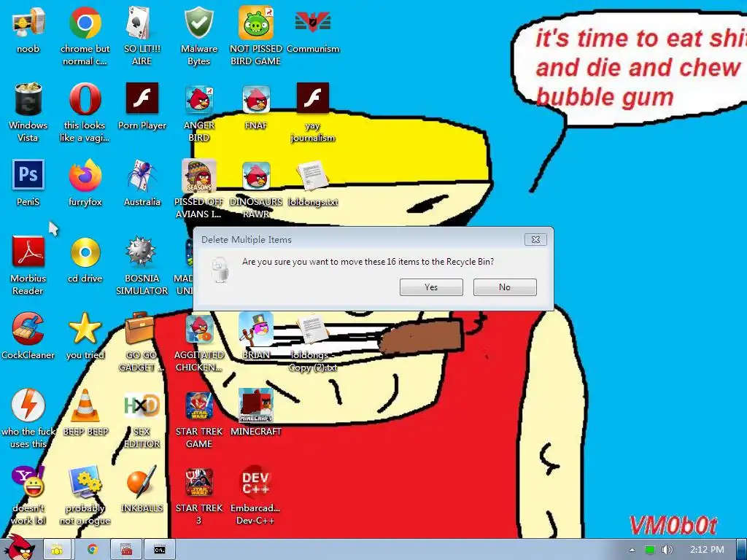The image size is (747, 560).
Task: Click the Communism desktop icon
Action: (x=313, y=22)
